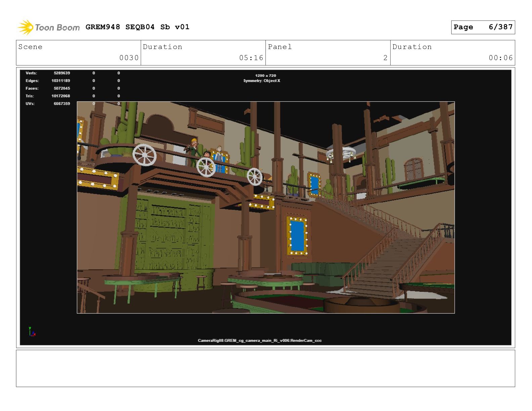Click the 'Page 6/387' page indicator
The height and width of the screenshot is (411, 532).
(483, 27)
